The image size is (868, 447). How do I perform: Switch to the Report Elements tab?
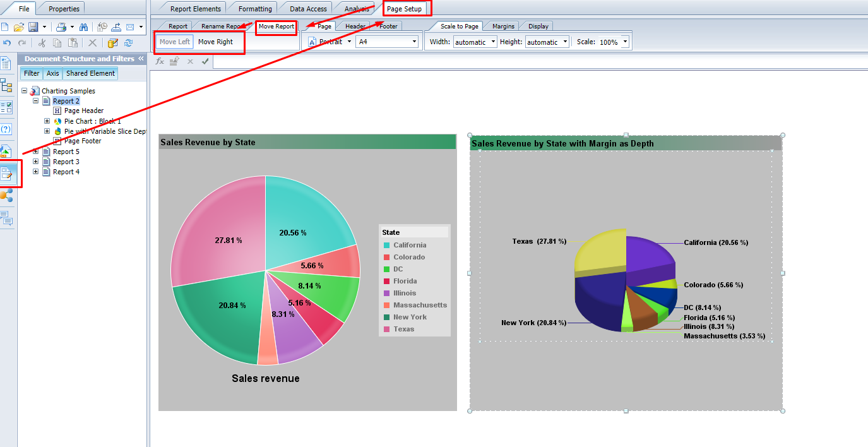pos(196,9)
